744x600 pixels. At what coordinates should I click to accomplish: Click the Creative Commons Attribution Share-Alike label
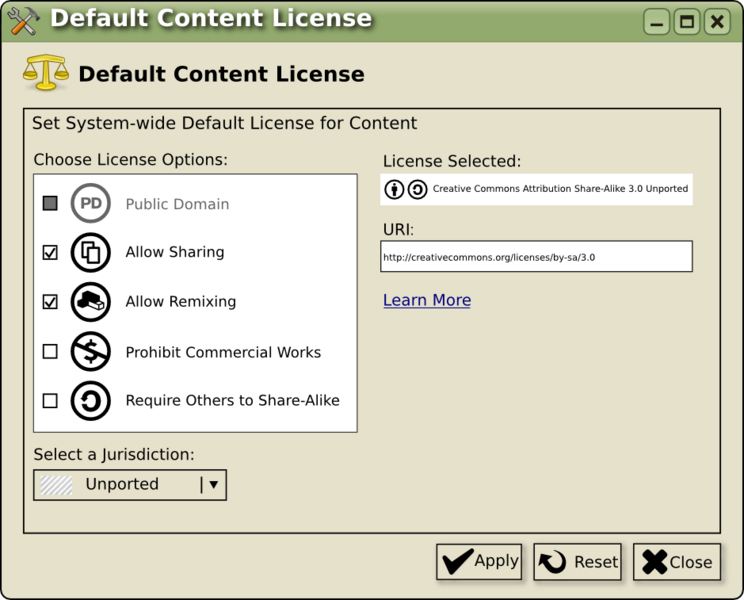click(x=560, y=189)
